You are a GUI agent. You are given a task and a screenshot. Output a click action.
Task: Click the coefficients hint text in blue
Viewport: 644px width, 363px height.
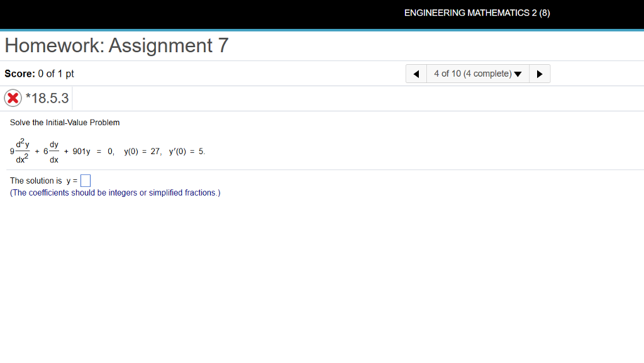coord(115,193)
